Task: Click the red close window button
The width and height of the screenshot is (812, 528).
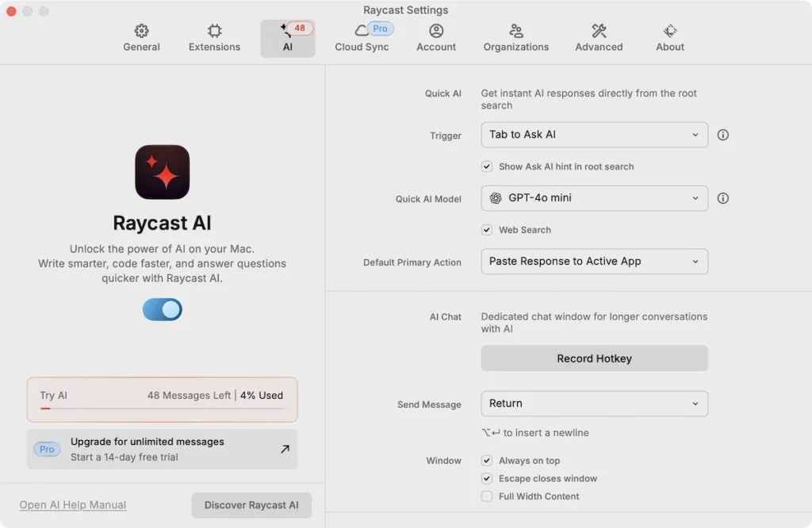Action: (x=11, y=11)
